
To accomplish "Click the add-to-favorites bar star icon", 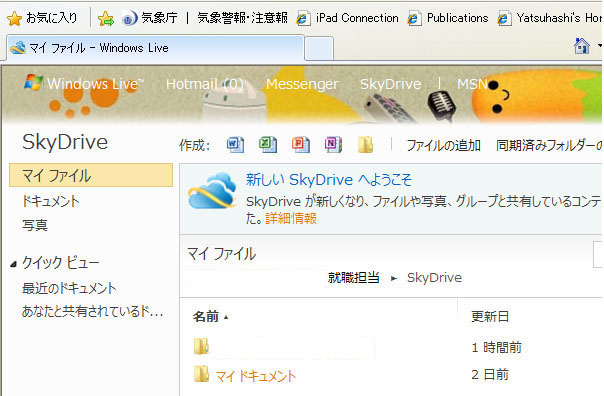I will (105, 18).
